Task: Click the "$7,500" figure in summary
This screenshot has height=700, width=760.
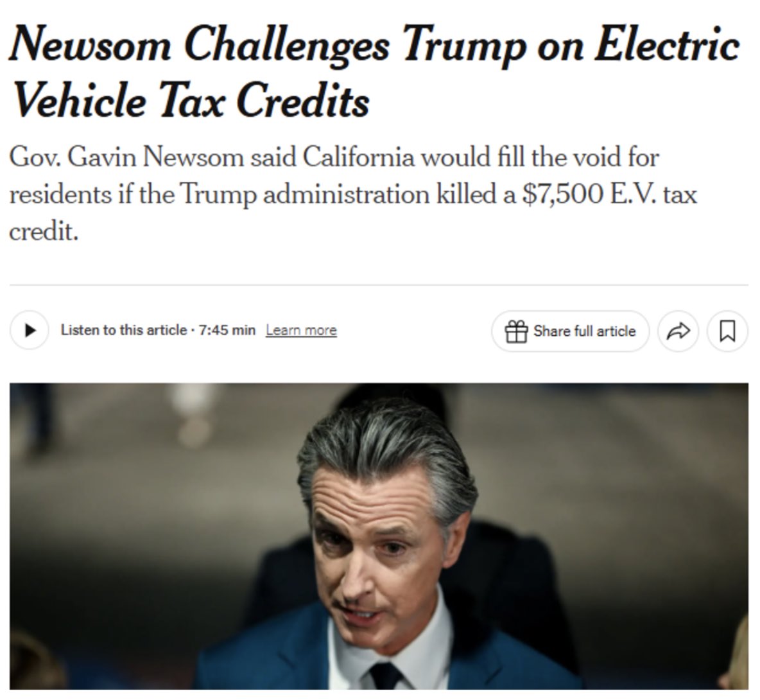Action: click(562, 195)
